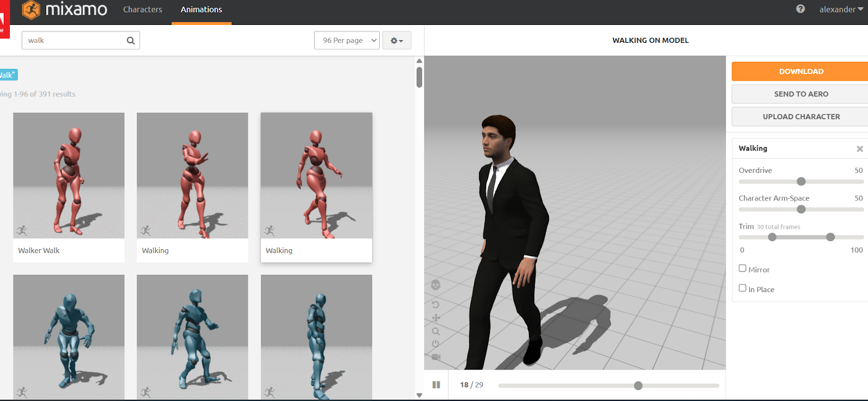
Task: Click the Character Arm-Space value 50
Action: point(859,198)
